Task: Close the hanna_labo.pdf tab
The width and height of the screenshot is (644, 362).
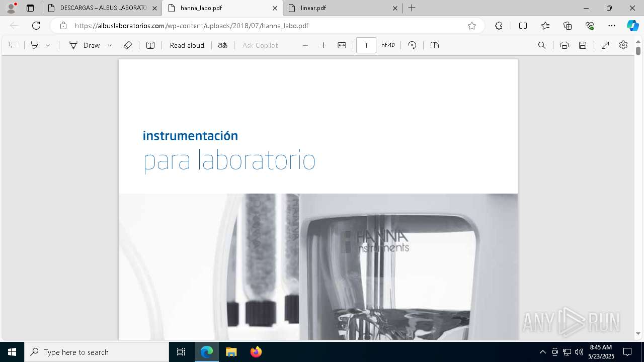Action: click(x=275, y=8)
